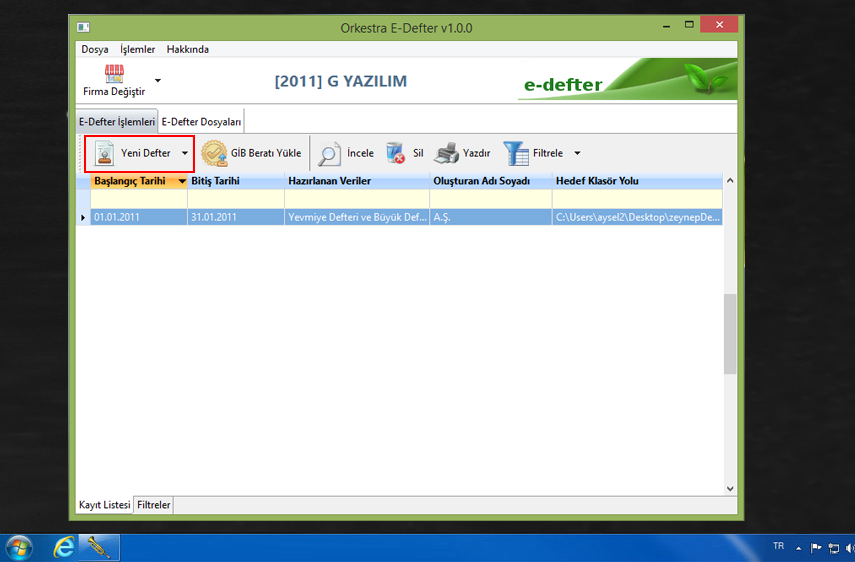Open Internet Explorer from the taskbar
Viewport: 855px width, 562px height.
[x=65, y=547]
